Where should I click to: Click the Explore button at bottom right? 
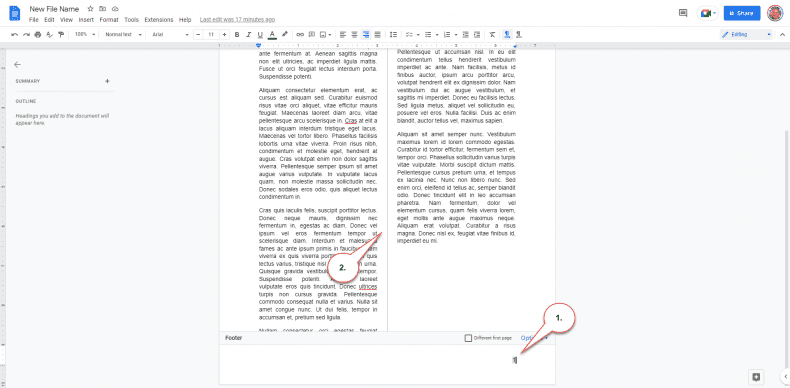[757, 376]
